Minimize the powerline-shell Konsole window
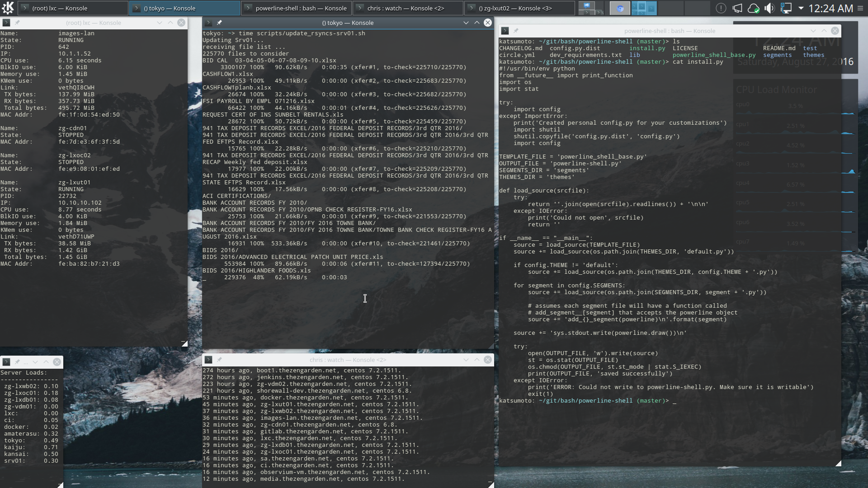The image size is (868, 488). (x=813, y=31)
